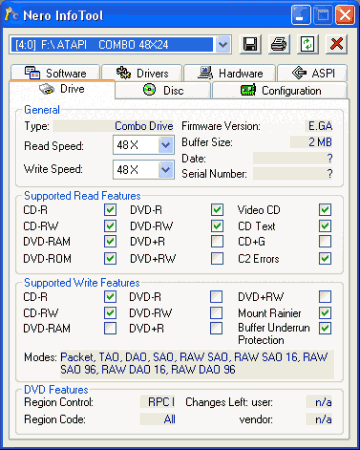360x450 pixels.
Task: Refresh drive information with the green arrows icon
Action: tap(307, 44)
